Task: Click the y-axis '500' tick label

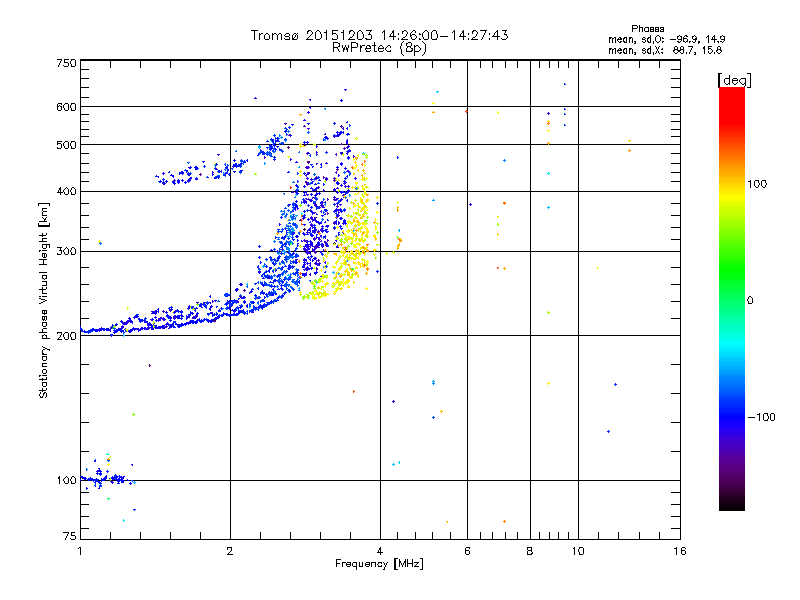Action: click(x=66, y=145)
